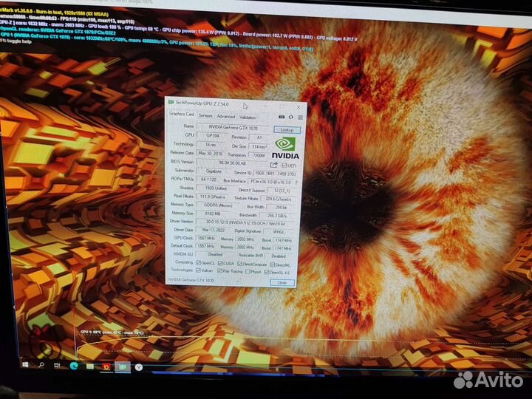The width and height of the screenshot is (532, 399).
Task: Click the Shaders field 1920 Unified
Action: [216, 188]
